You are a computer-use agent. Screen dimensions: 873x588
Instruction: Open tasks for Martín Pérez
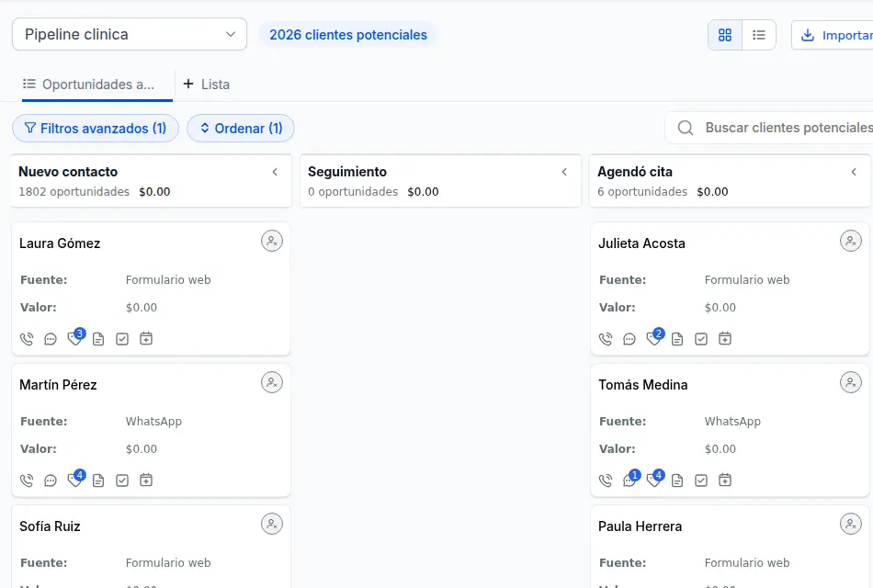[x=122, y=481]
